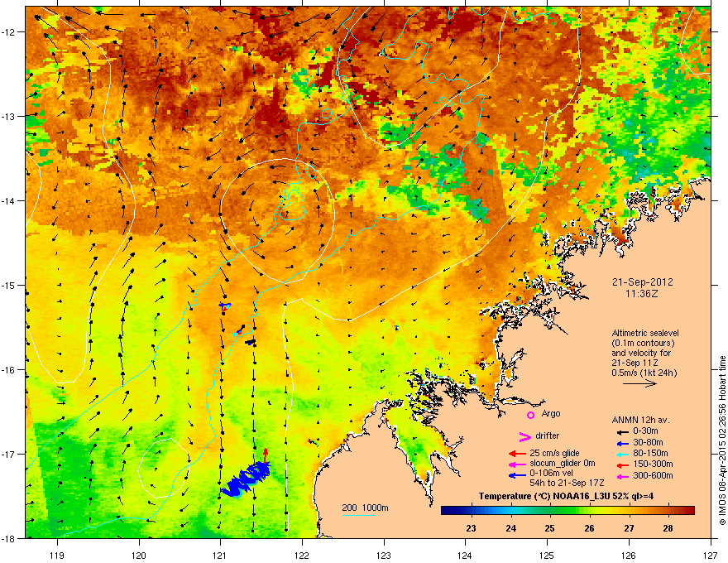Select the red 25 cm/s glide arrow
728x563 pixels.
pos(517,454)
